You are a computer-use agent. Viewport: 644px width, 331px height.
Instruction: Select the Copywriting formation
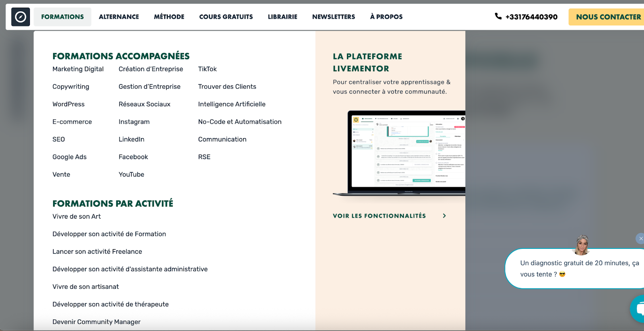pos(71,87)
